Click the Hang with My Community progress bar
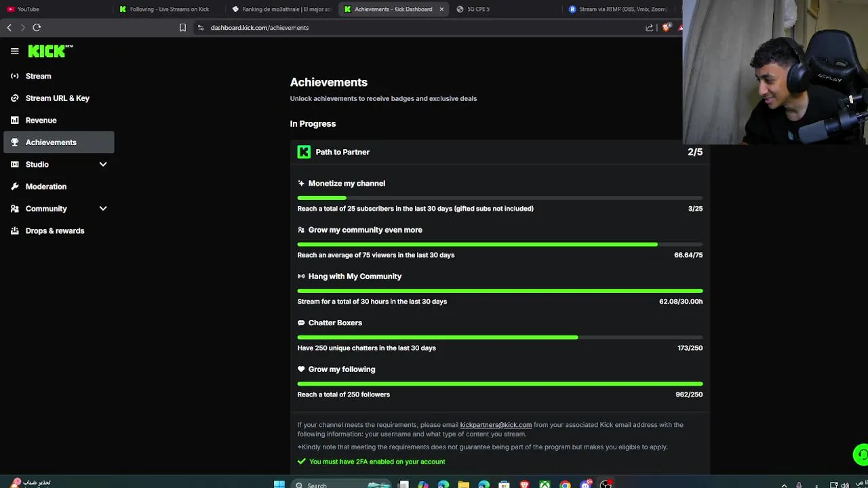868x488 pixels. tap(500, 291)
